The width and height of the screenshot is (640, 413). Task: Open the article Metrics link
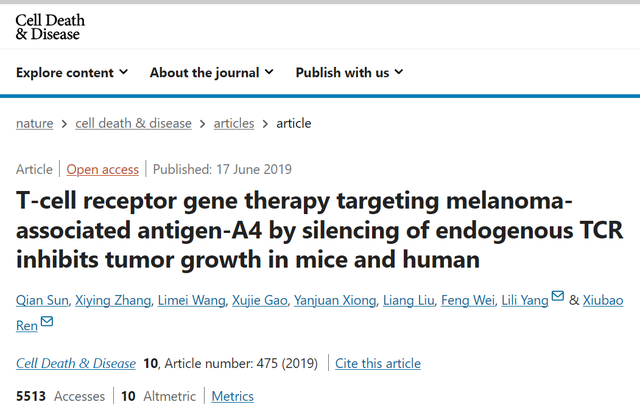coord(232,397)
